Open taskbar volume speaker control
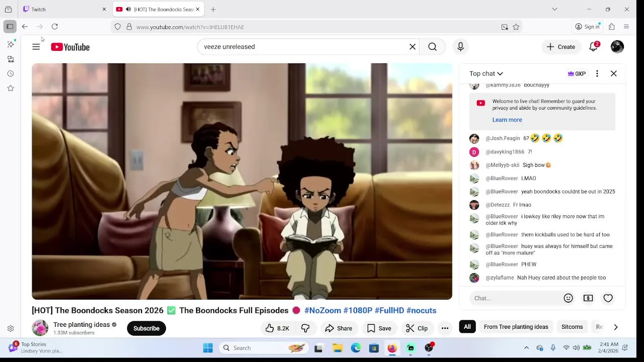The image size is (644, 362). coord(576,348)
